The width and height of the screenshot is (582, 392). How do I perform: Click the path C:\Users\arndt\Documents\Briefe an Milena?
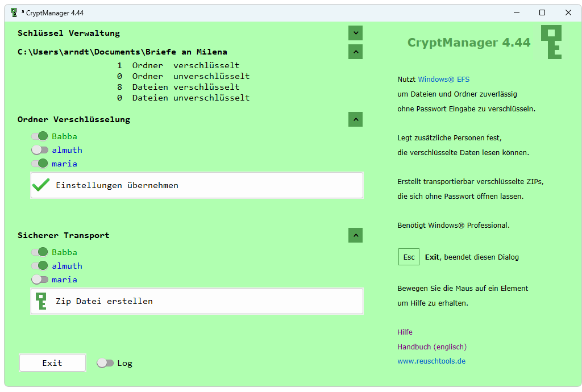pyautogui.click(x=123, y=52)
